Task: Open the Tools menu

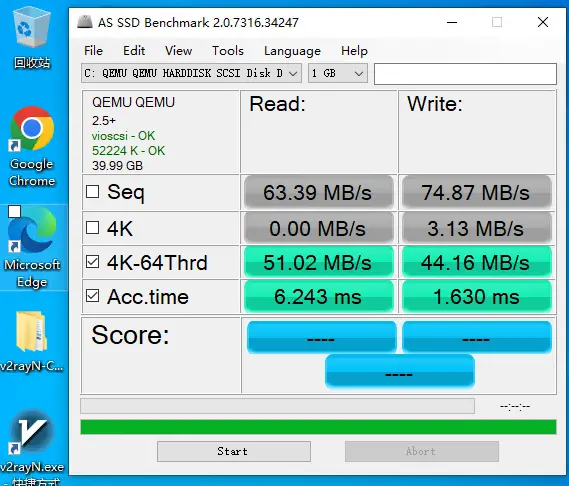Action: point(228,51)
